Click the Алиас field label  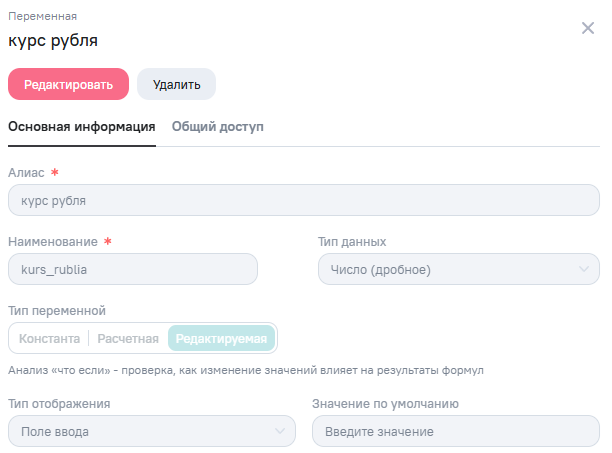[26, 172]
